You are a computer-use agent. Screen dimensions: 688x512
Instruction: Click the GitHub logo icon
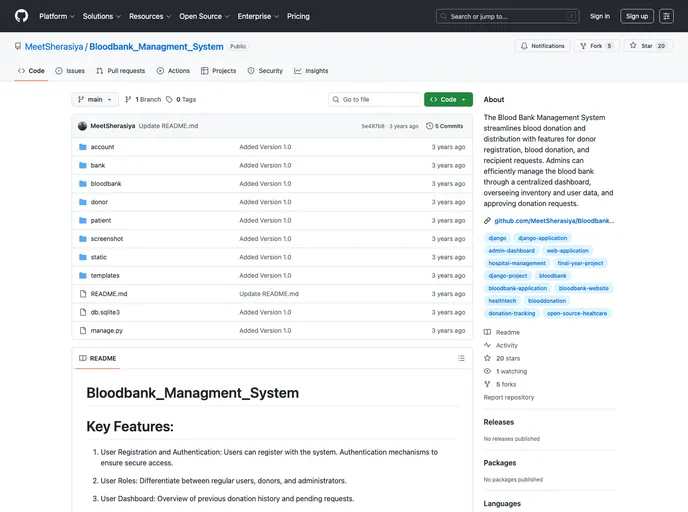pos(21,16)
